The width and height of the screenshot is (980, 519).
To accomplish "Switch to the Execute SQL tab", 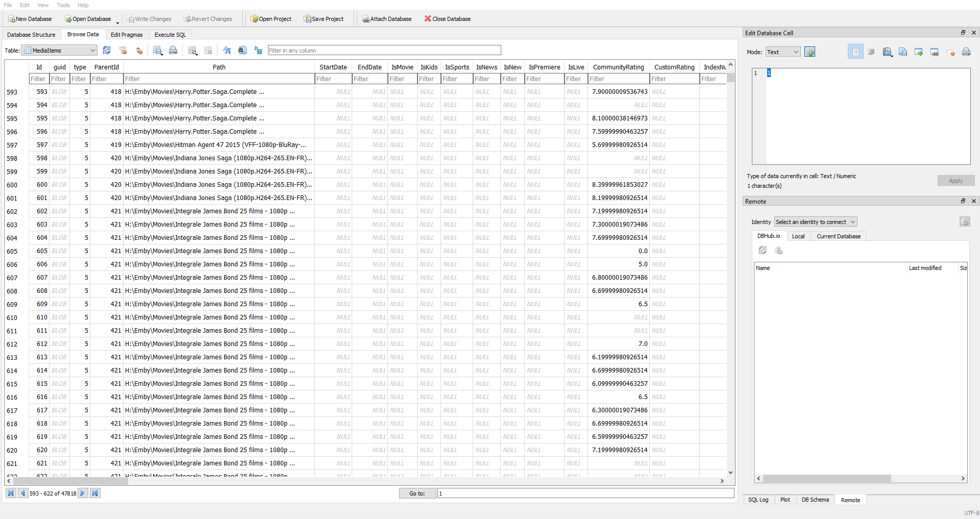I will 170,35.
